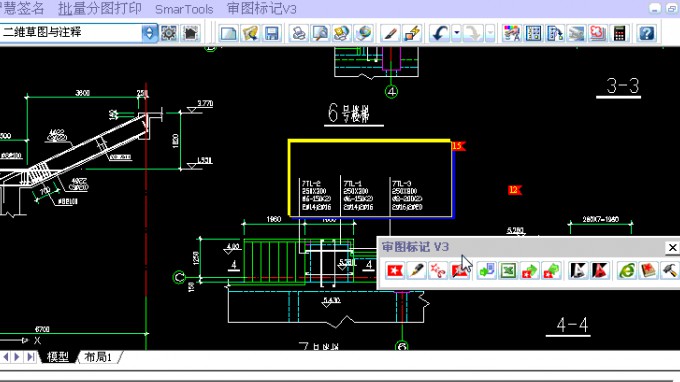Open the 批量分图打印 menu
The height and width of the screenshot is (382, 680).
point(100,9)
